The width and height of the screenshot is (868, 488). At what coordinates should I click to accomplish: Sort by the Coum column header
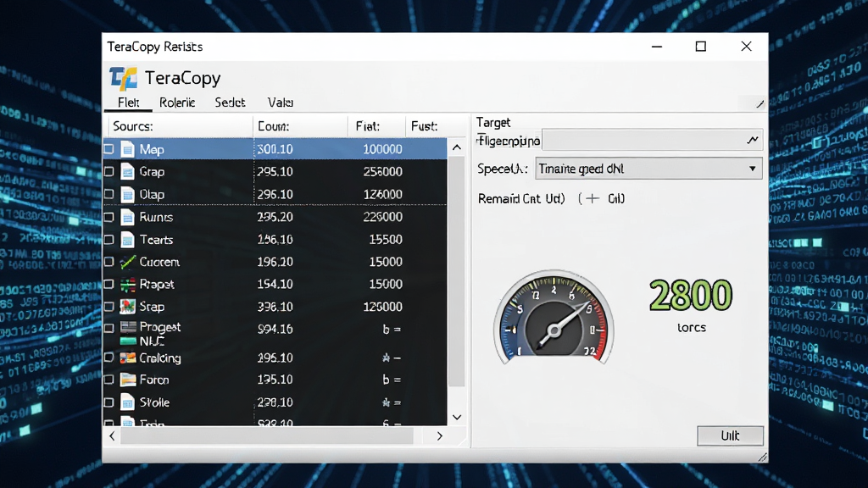[x=301, y=127]
